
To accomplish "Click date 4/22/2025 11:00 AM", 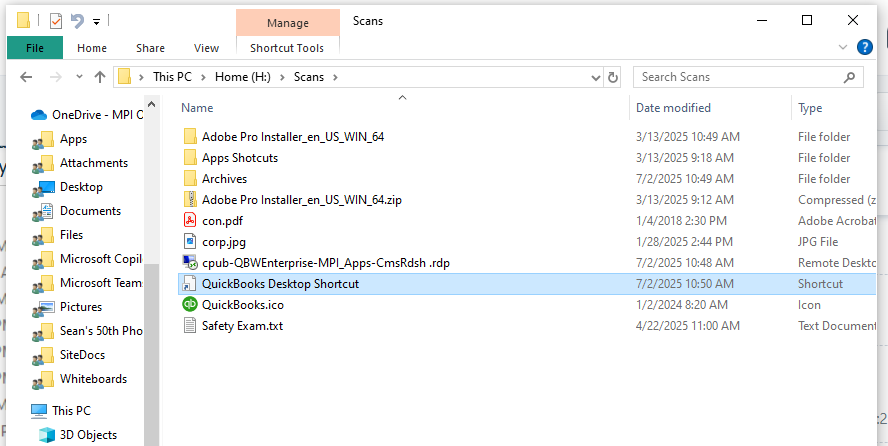I will pos(688,326).
